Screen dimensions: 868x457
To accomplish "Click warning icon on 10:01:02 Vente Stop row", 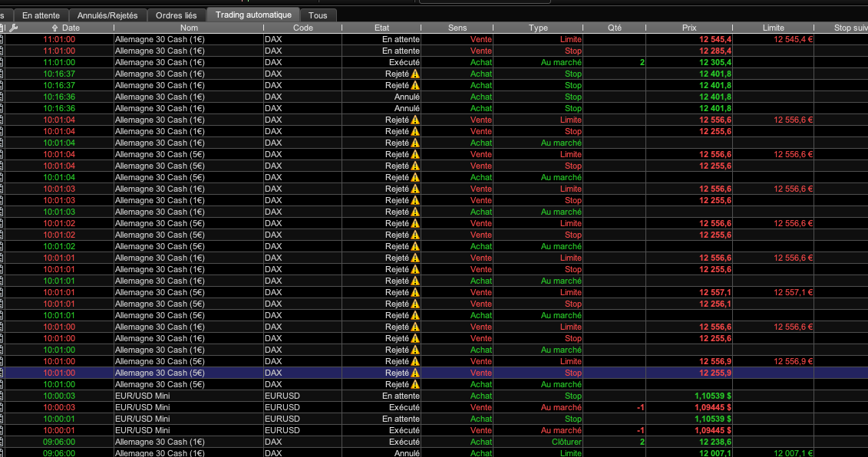I will [415, 235].
